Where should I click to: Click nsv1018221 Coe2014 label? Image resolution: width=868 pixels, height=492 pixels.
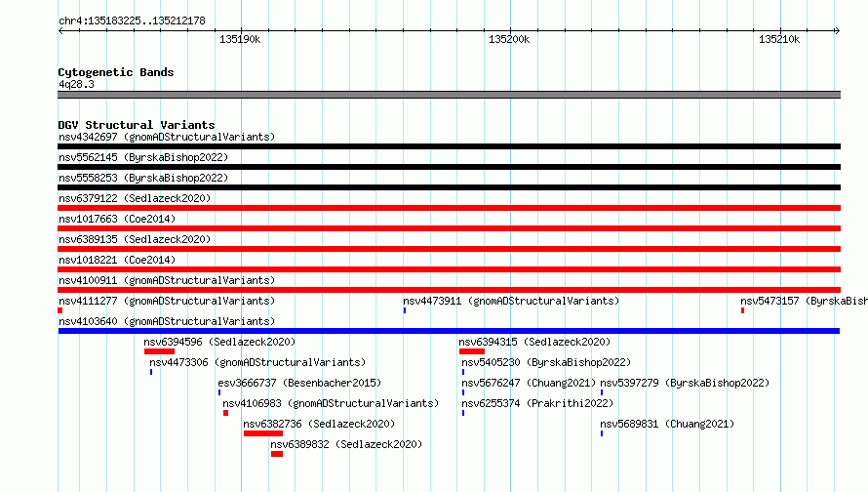click(x=117, y=260)
